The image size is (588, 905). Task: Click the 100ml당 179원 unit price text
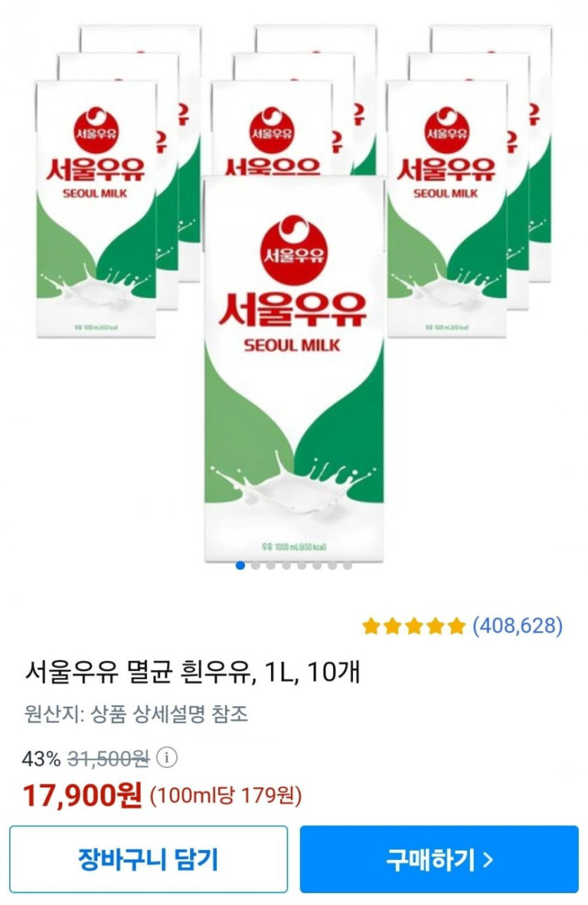226,797
